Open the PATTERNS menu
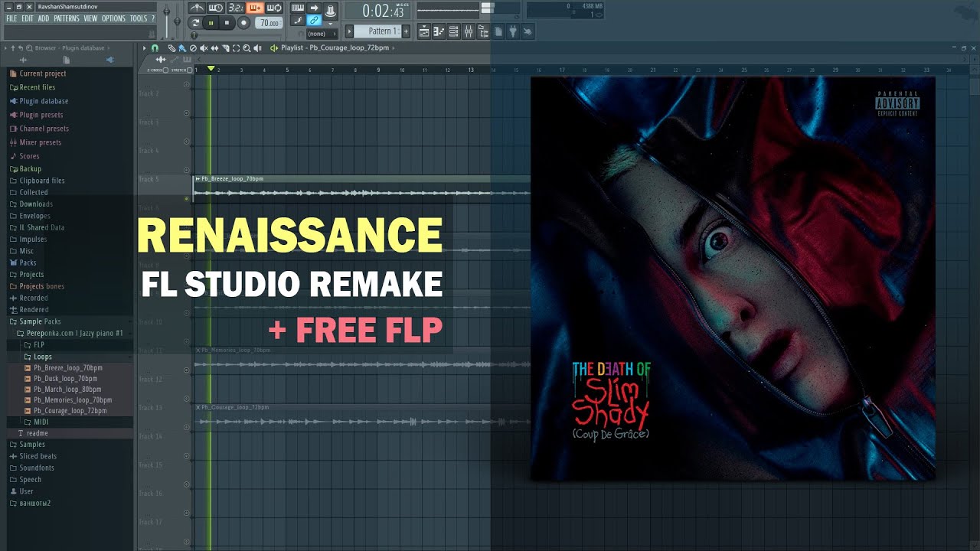Image resolution: width=980 pixels, height=551 pixels. point(67,18)
